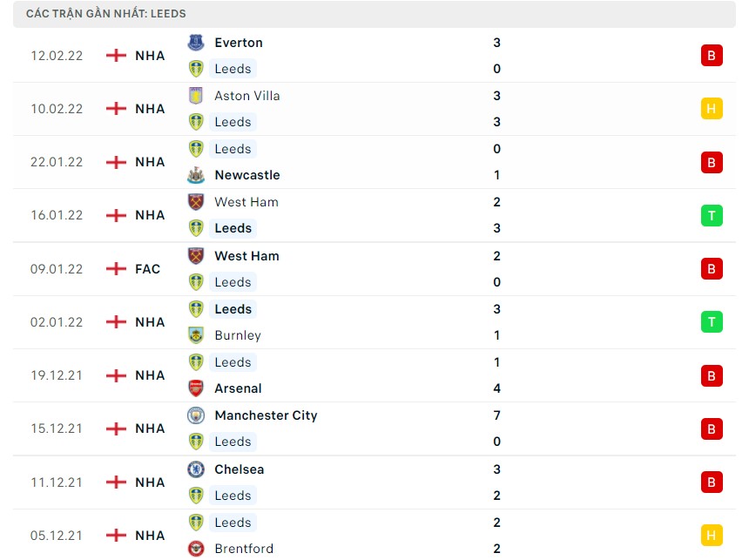The height and width of the screenshot is (560, 749).
Task: Click the Brentford club crest icon
Action: 196,549
